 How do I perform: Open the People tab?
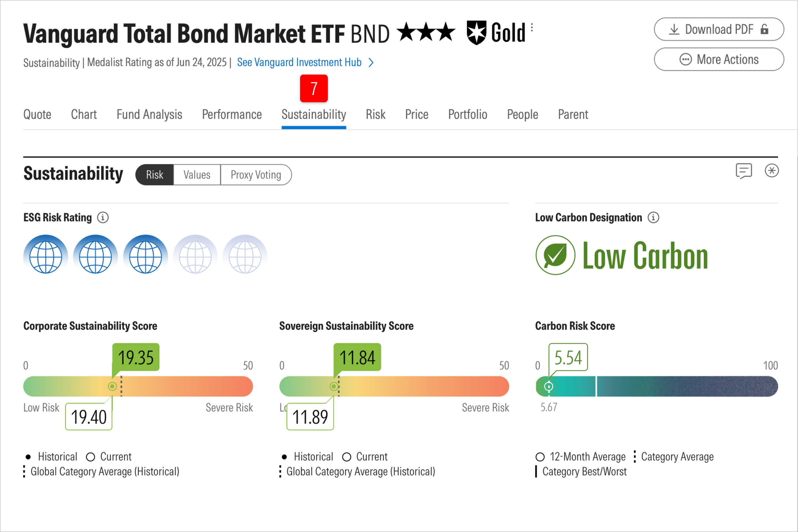pos(523,114)
